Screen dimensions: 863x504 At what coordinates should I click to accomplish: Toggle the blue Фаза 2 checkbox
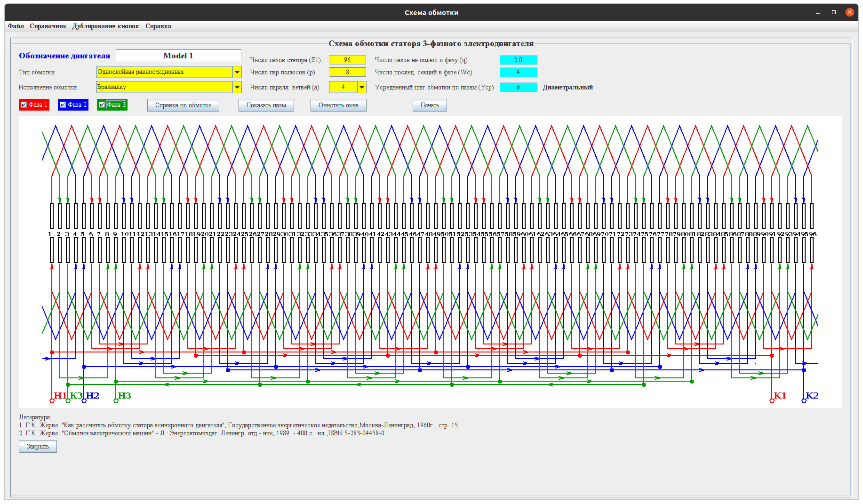tap(63, 105)
